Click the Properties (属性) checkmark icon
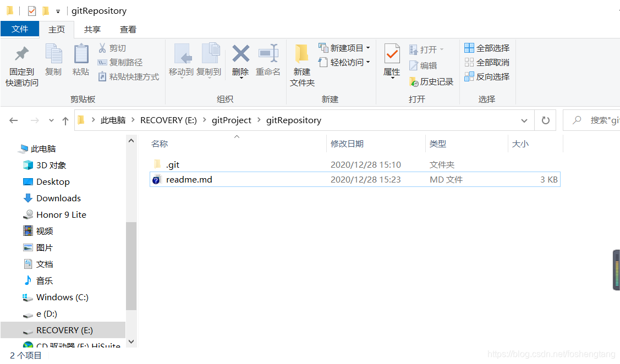This screenshot has height=364, width=620. pyautogui.click(x=392, y=54)
